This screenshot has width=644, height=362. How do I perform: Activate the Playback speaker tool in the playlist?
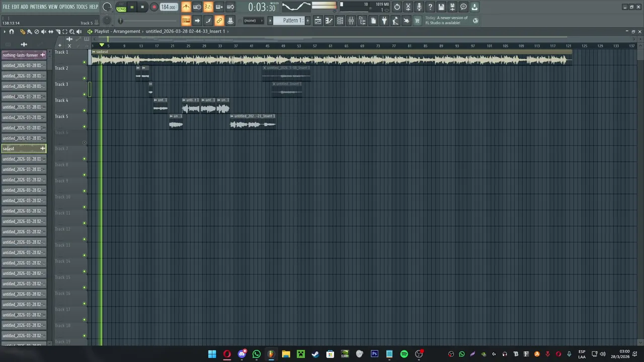point(79,32)
